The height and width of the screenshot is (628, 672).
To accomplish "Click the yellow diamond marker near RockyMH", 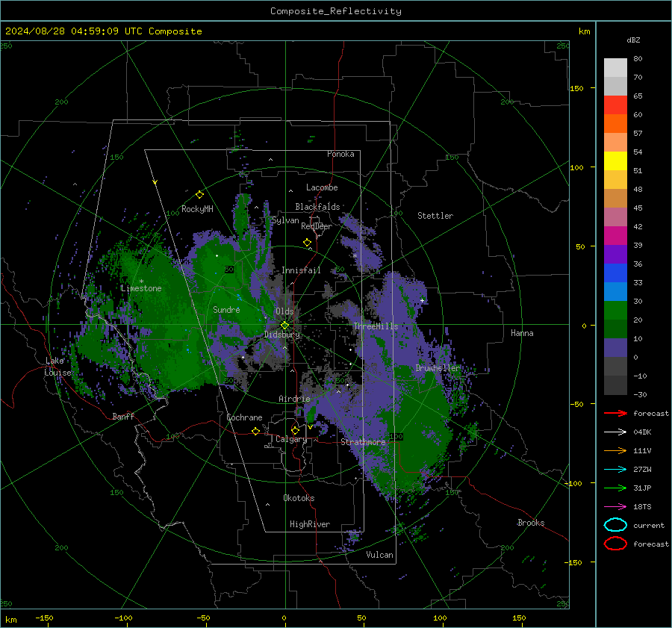I will coord(199,195).
